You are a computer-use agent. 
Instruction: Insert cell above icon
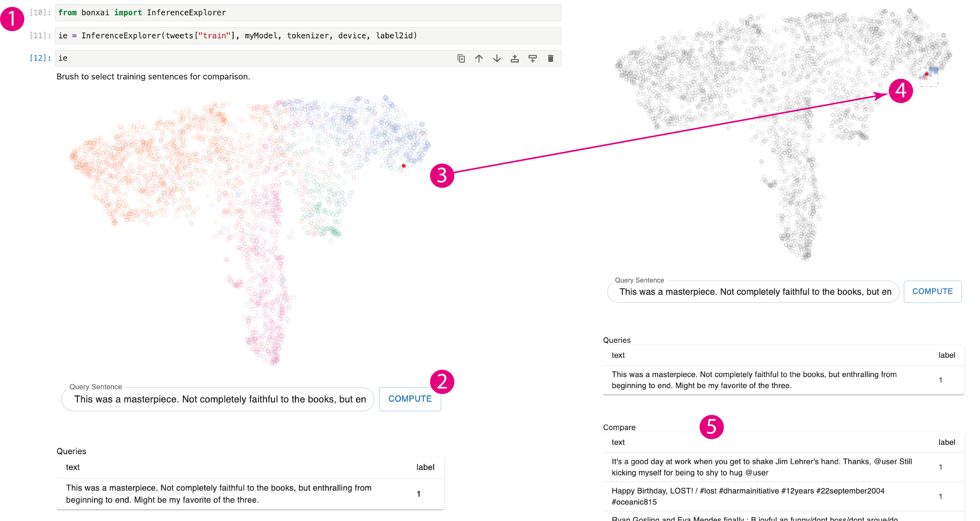pyautogui.click(x=514, y=59)
